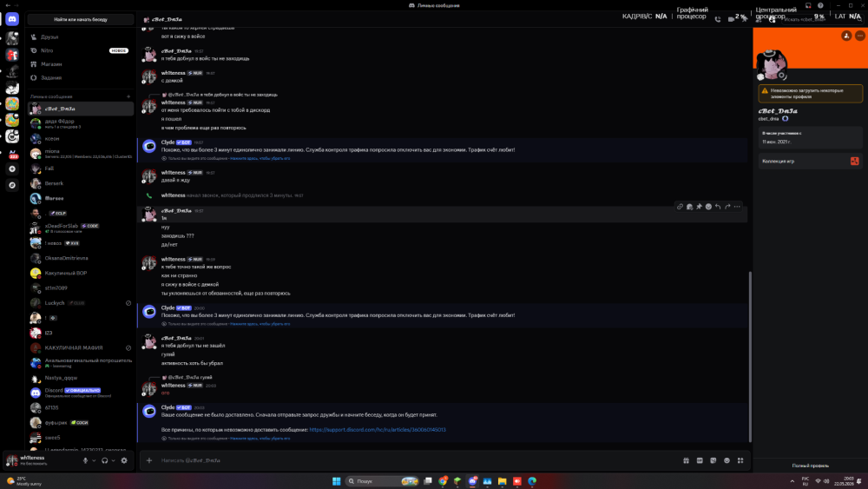
Task: Open the emoji picker in message bar
Action: (727, 460)
